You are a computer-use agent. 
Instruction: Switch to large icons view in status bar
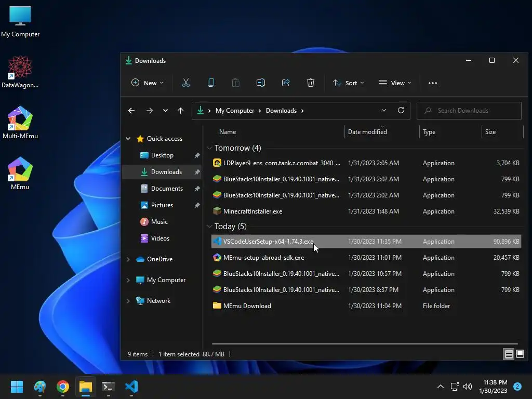[520, 354]
